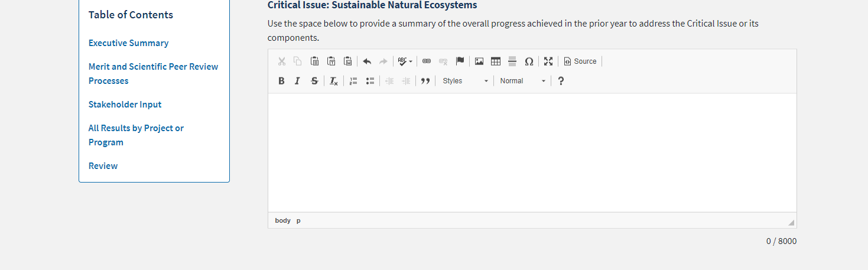Open the Normal paragraph format dropdown
Screen dimensions: 868x270
click(522, 81)
